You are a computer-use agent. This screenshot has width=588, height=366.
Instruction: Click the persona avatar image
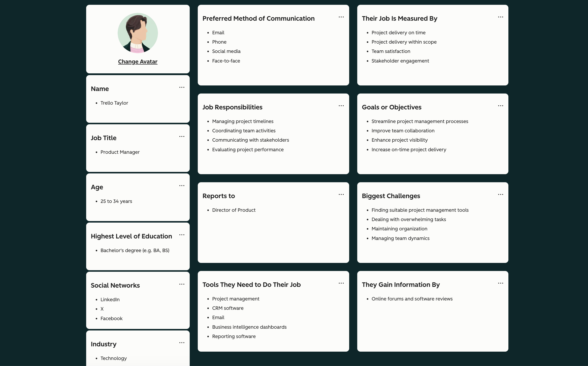(138, 33)
